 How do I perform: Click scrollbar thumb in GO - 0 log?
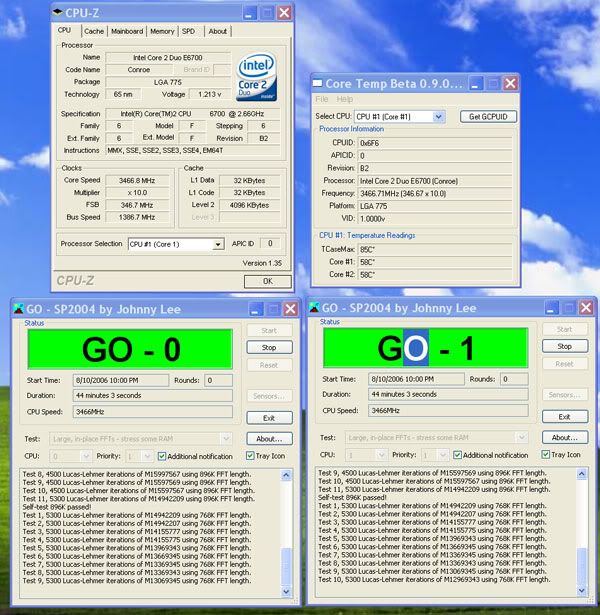286,566
